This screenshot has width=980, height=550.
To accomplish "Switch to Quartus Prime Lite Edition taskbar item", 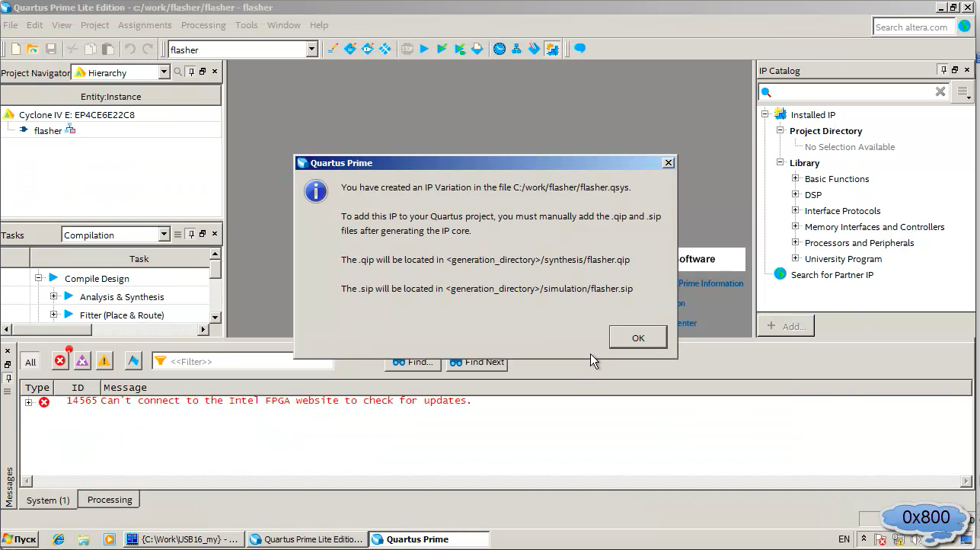I will (x=307, y=539).
